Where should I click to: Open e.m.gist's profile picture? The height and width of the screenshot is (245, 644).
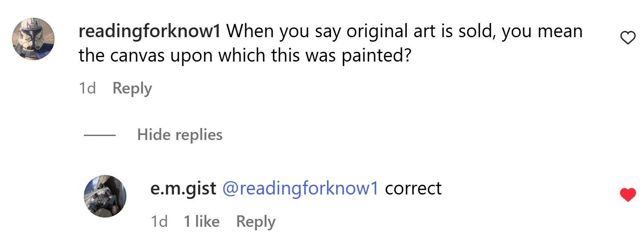point(105,196)
